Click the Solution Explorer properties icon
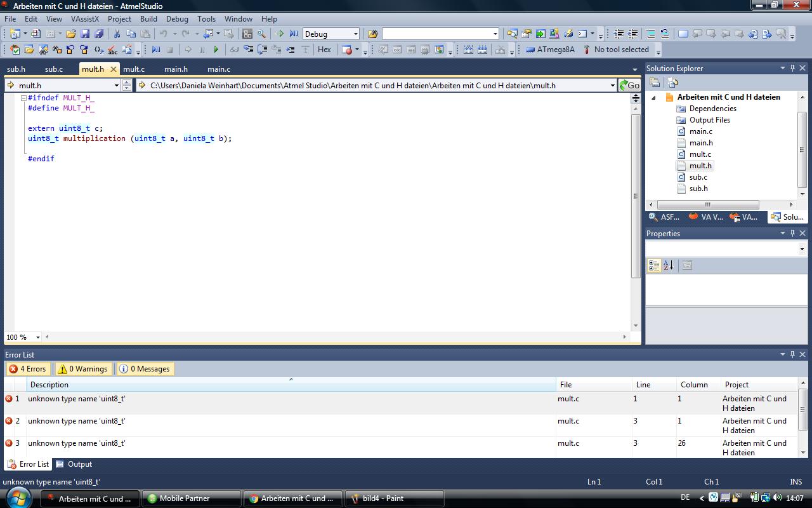The width and height of the screenshot is (812, 508). 655,83
